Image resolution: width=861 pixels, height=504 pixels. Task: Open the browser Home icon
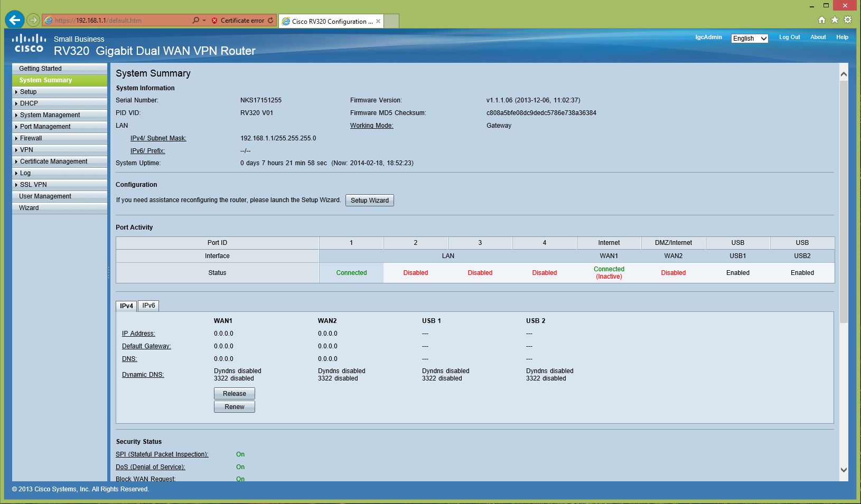[821, 20]
